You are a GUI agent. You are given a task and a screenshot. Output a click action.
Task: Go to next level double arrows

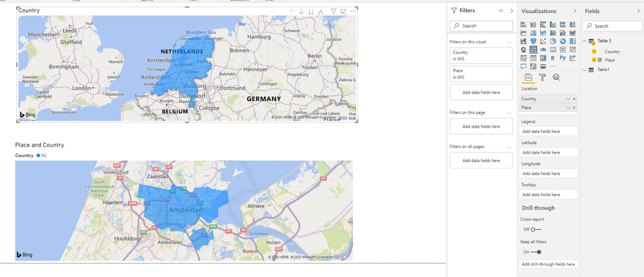(311, 12)
